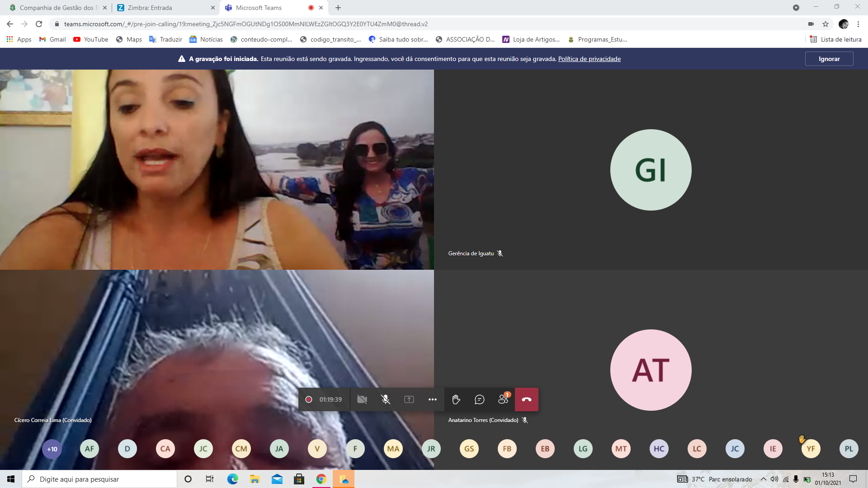
Task: Open the Gmail bookmark
Action: point(52,39)
